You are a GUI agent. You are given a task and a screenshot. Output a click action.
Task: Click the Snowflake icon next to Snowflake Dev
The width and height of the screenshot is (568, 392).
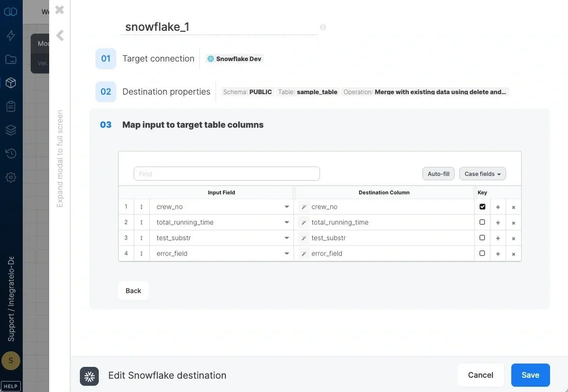(210, 59)
